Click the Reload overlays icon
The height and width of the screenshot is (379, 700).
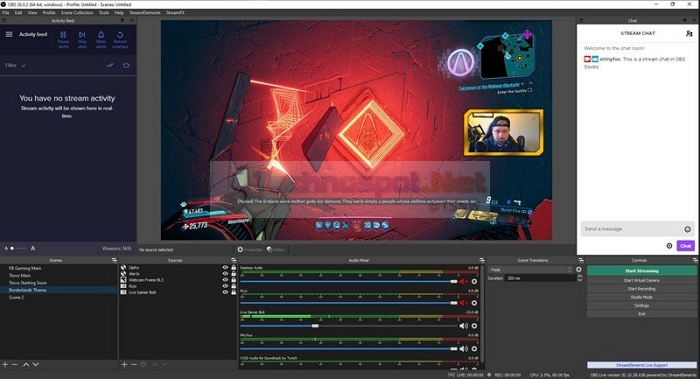(120, 35)
